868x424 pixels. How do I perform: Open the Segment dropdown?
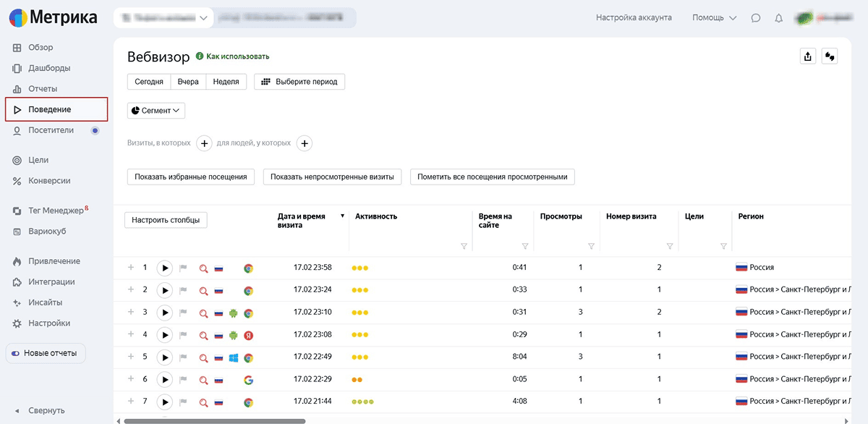click(x=156, y=111)
